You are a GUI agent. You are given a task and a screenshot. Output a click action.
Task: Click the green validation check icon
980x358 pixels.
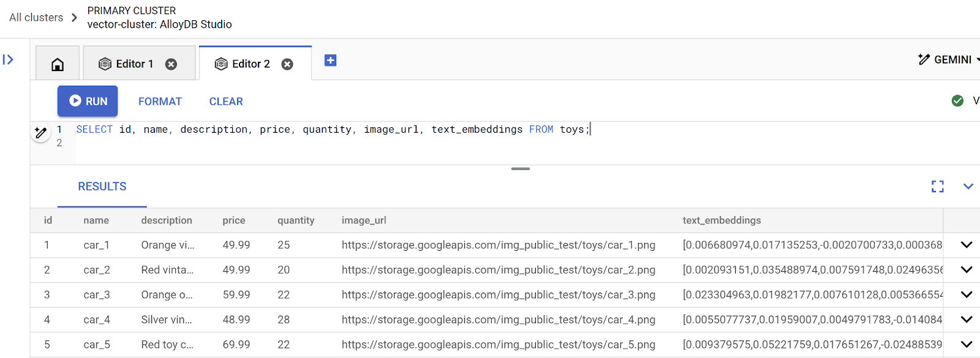coord(957,101)
